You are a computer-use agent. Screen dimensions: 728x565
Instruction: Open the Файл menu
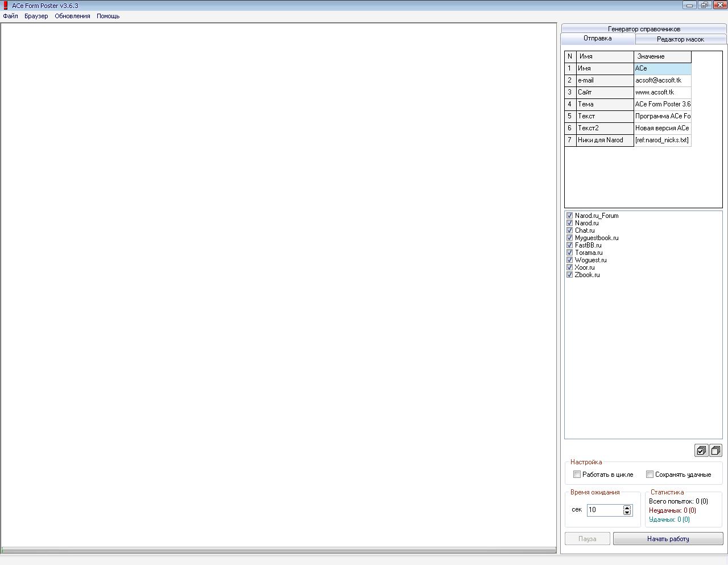[x=10, y=16]
